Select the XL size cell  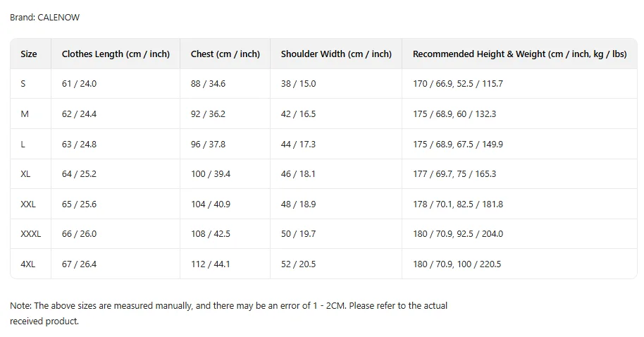pos(25,174)
